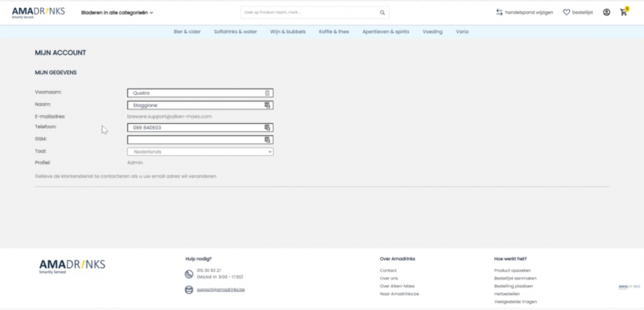Click the handelspand wijzigen swap icon
The image size is (644, 310).
pyautogui.click(x=499, y=12)
